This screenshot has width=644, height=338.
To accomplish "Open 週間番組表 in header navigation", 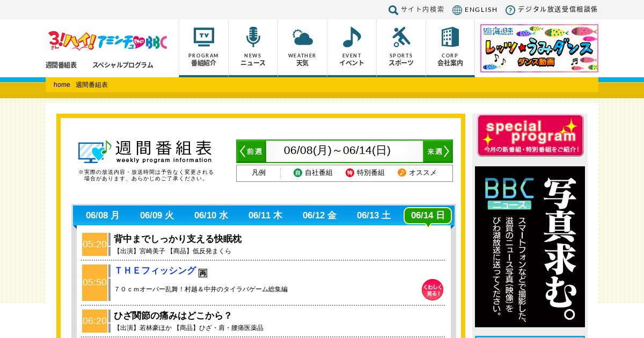I will [61, 65].
